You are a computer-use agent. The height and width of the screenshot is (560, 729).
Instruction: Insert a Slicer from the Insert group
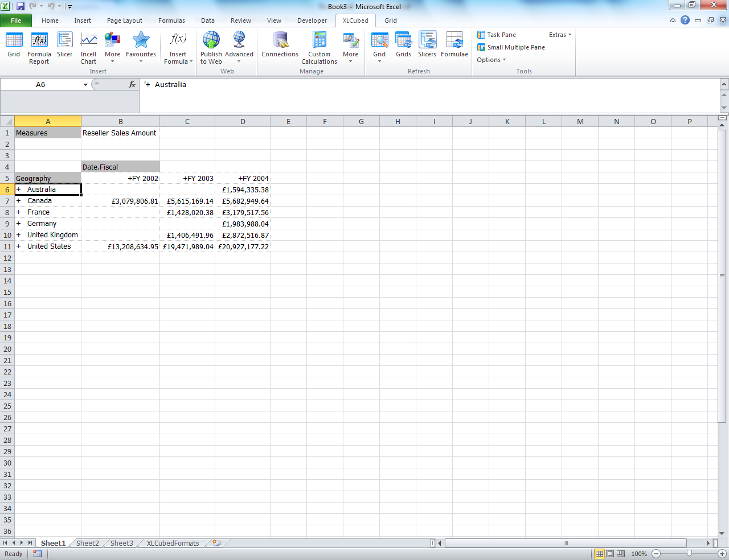tap(65, 46)
